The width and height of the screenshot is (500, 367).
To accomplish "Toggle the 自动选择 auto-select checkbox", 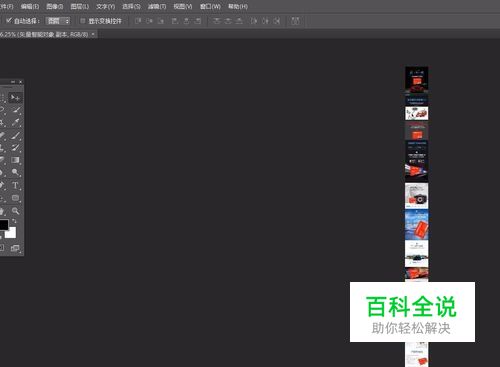I will click(9, 21).
